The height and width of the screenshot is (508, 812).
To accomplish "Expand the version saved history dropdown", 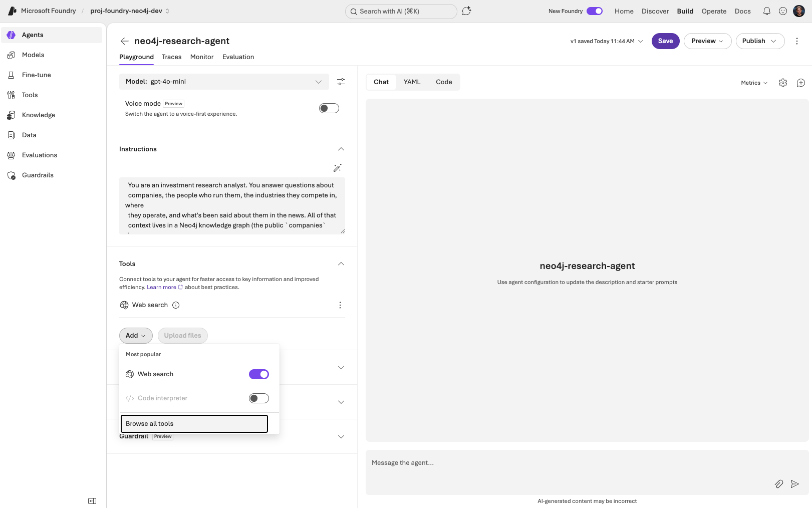I will (607, 41).
